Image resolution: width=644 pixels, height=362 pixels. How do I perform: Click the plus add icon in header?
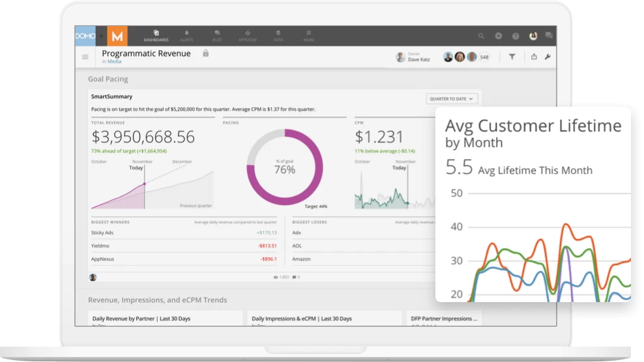click(499, 36)
